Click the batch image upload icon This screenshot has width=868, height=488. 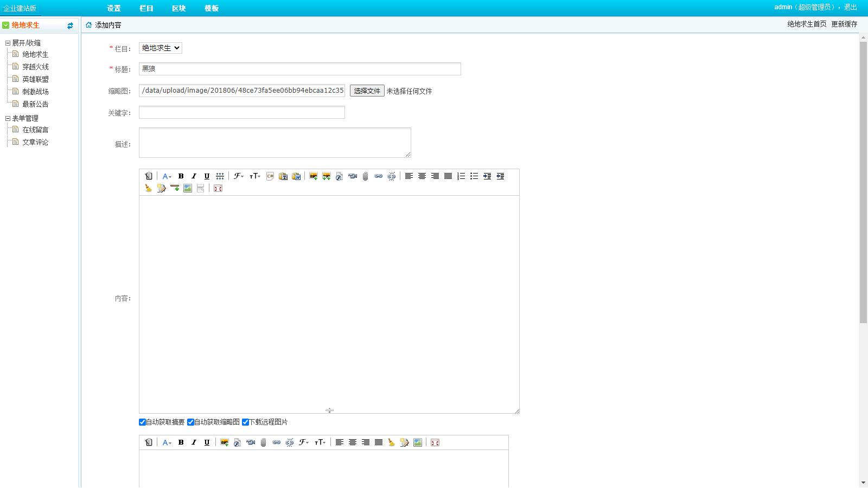pos(327,176)
